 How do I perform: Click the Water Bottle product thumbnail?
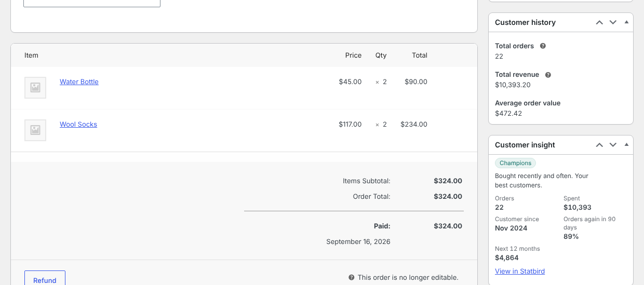(35, 88)
